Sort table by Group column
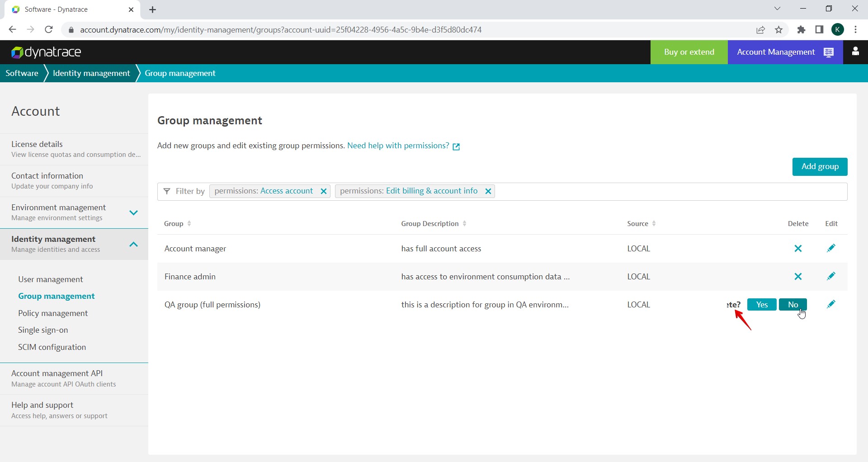Viewport: 868px width, 462px height. point(177,224)
